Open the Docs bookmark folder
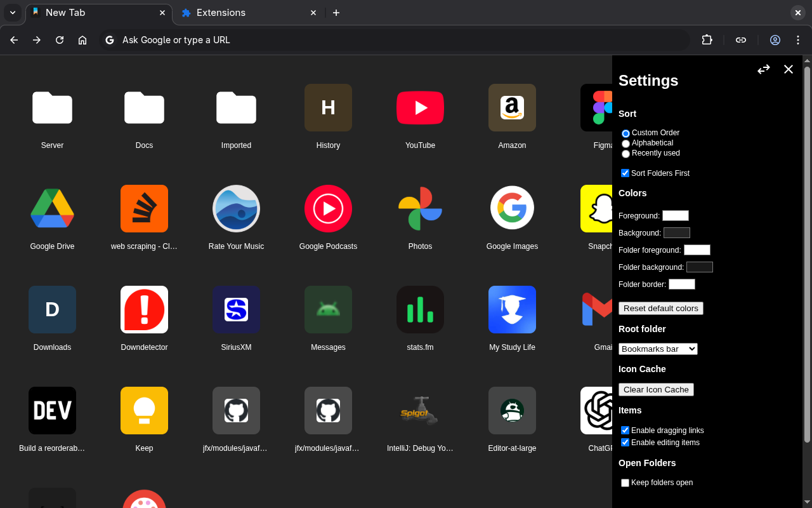 coord(144,108)
